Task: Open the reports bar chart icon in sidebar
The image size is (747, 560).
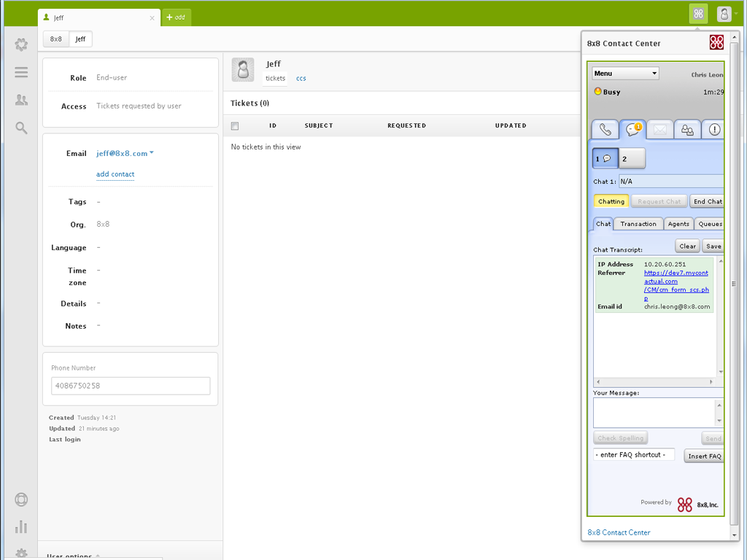Action: (x=21, y=526)
